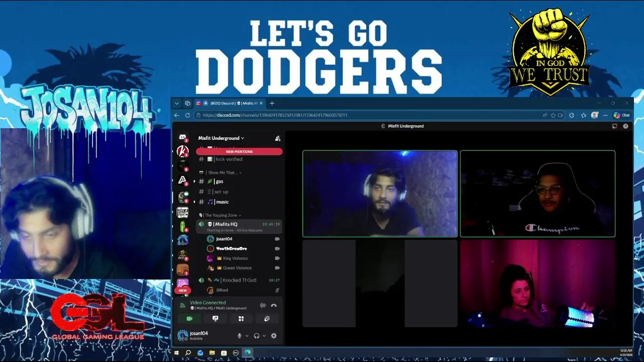Open the set-up text channel
This screenshot has width=644, height=362.
pyautogui.click(x=239, y=192)
